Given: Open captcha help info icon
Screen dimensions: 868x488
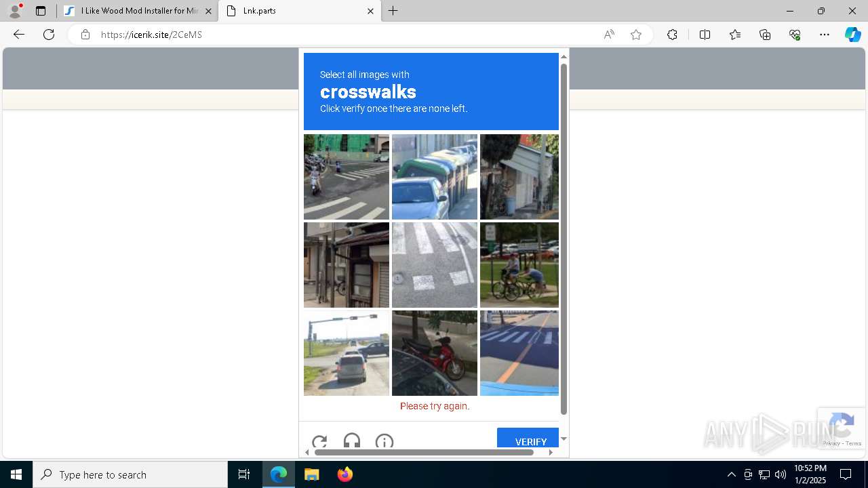Looking at the screenshot, I should [384, 441].
